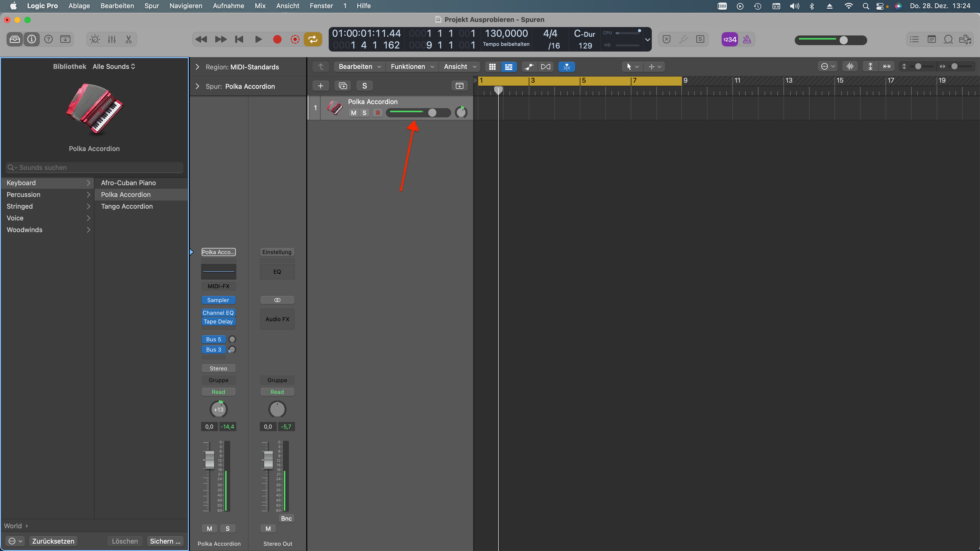This screenshot has height=551, width=980.
Task: Open the Loop Browser icon
Action: [948, 39]
